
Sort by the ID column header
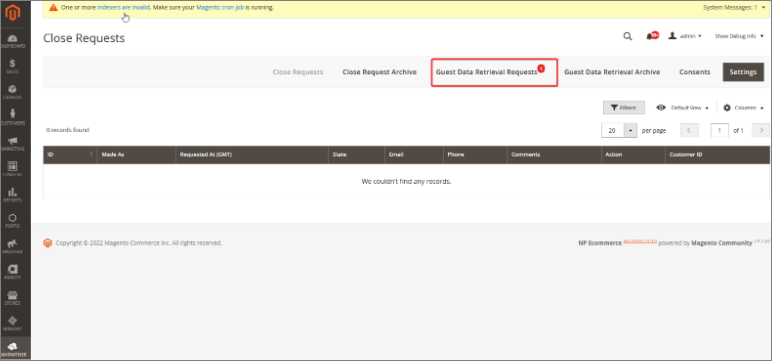pos(69,155)
